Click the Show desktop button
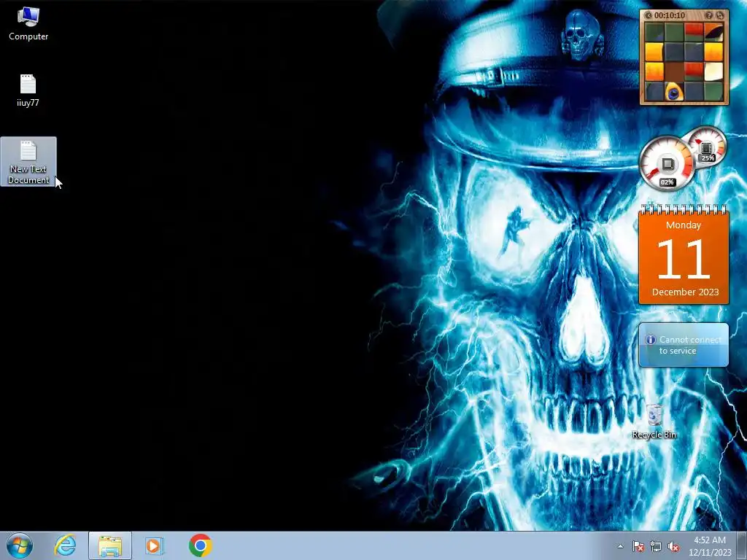Image resolution: width=747 pixels, height=560 pixels. coord(742,545)
